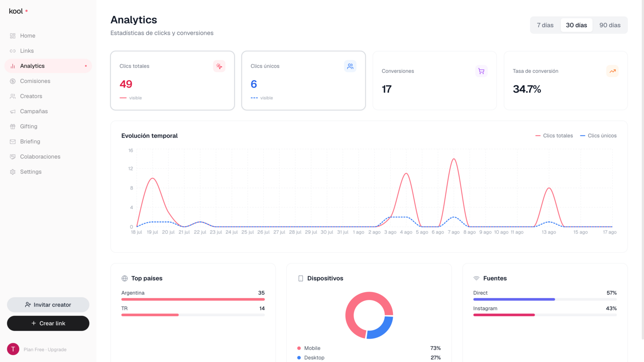644x362 pixels.
Task: Click the trending arrow icon in Tasa de conversión
Action: pos(612,71)
